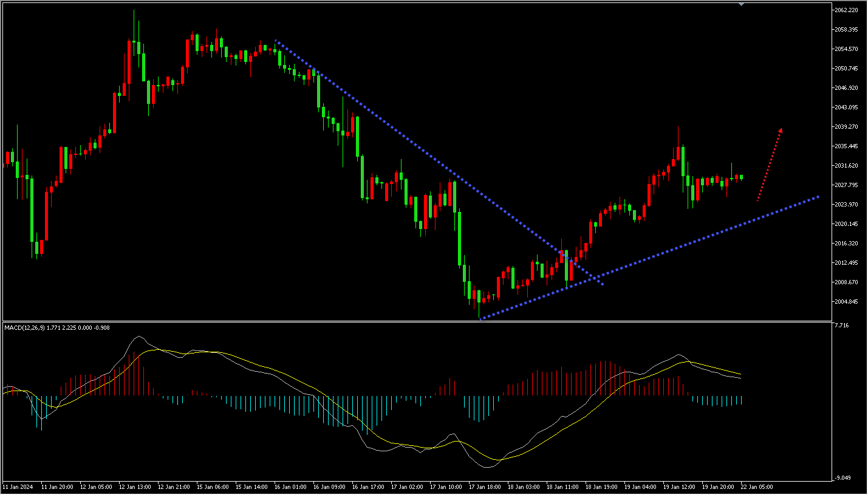The width and height of the screenshot is (868, 495).
Task: Click price level 2054.570 on the scale
Action: click(x=846, y=49)
